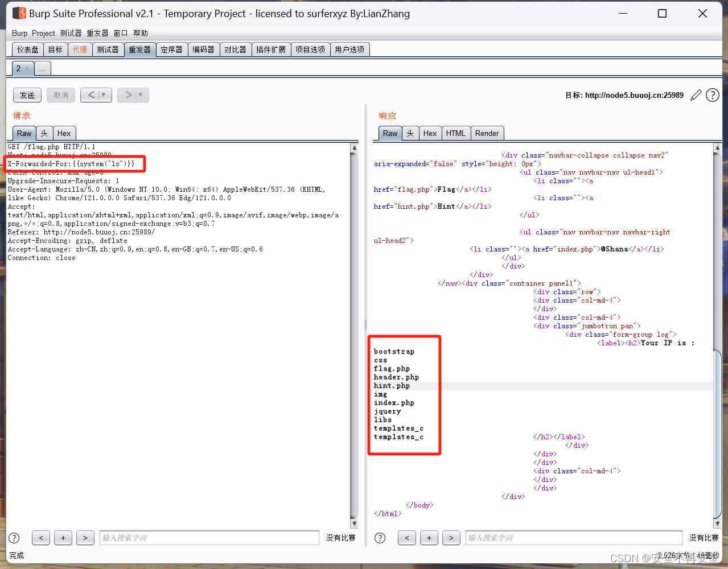The height and width of the screenshot is (569, 728).
Task: Click flag.php in the response listing
Action: tap(392, 369)
